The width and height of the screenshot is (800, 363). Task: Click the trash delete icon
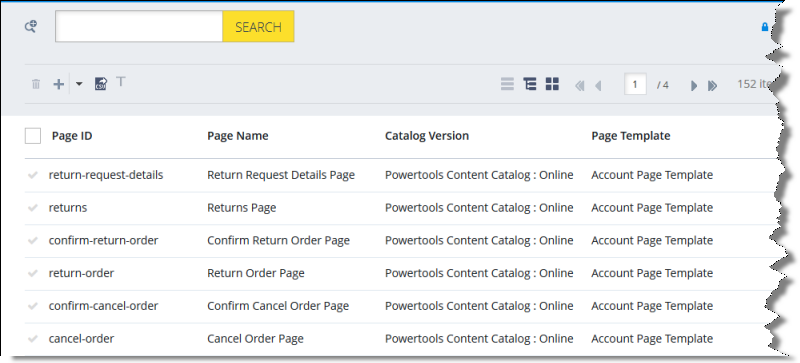click(x=36, y=84)
